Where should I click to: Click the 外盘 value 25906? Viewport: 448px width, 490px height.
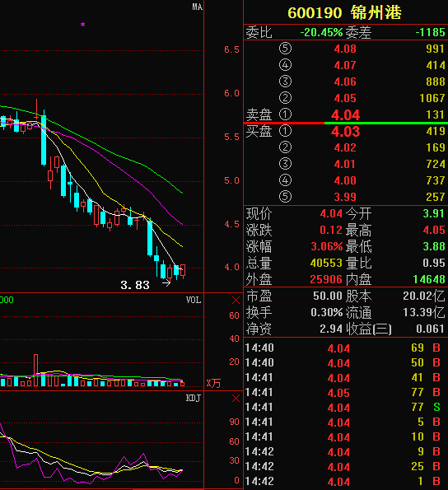click(x=326, y=279)
